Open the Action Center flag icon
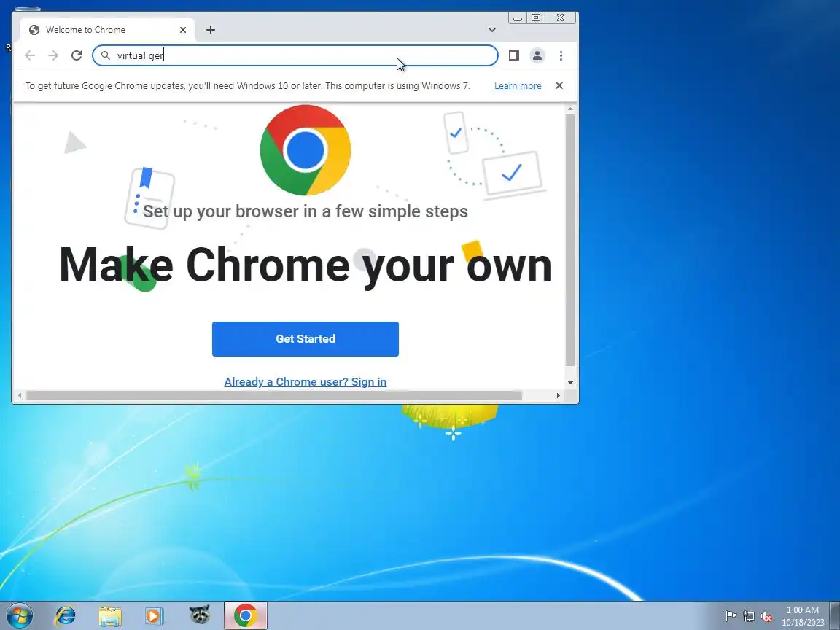 coord(731,616)
